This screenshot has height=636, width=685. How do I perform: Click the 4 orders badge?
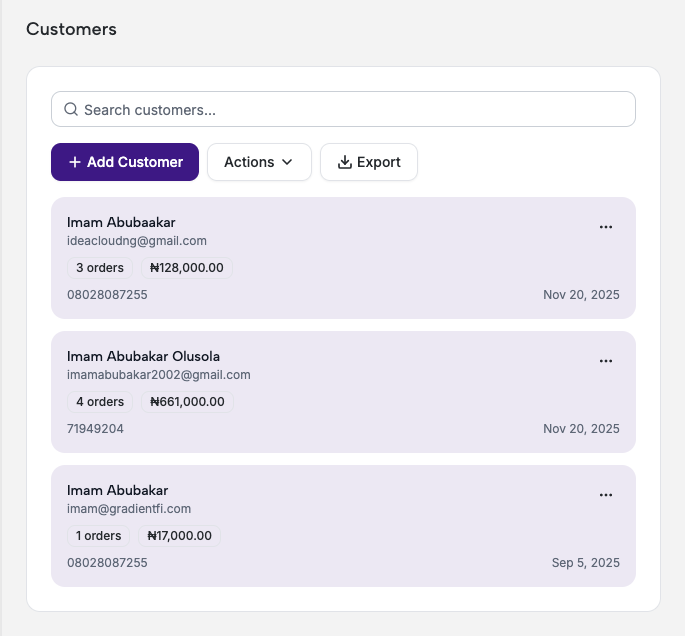[x=100, y=402]
